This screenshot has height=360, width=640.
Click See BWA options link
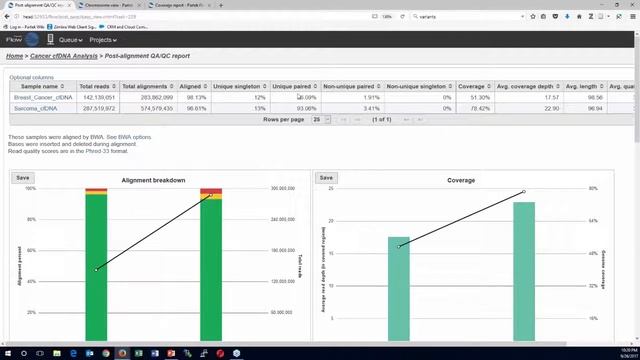(129, 137)
